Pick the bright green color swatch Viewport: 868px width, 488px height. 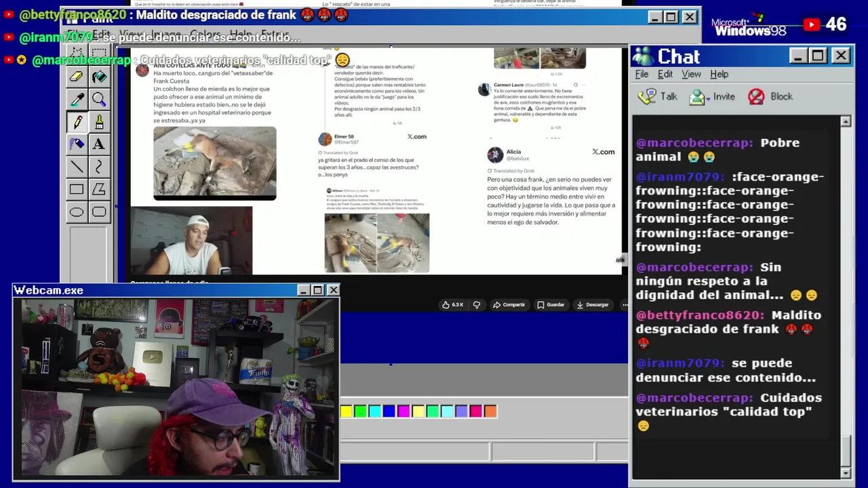pyautogui.click(x=361, y=411)
